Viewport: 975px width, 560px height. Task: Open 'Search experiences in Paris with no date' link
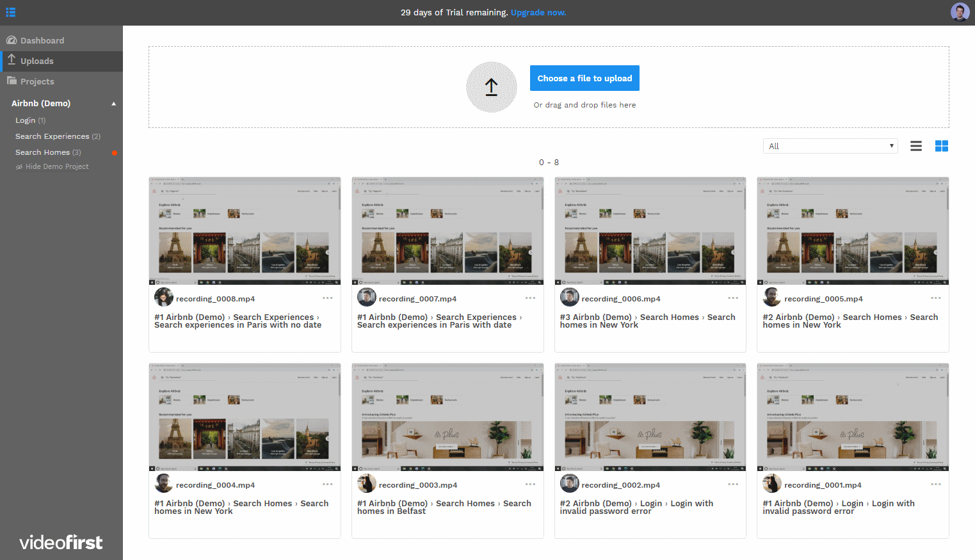click(238, 325)
